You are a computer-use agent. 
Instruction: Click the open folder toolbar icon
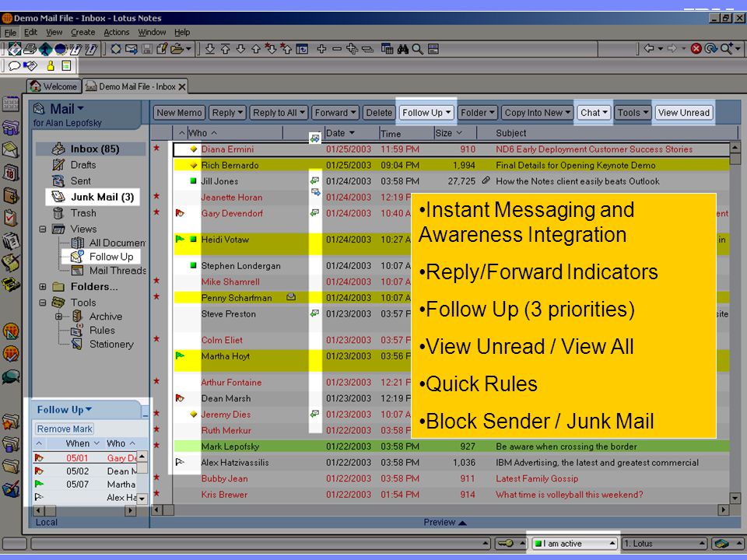[177, 48]
